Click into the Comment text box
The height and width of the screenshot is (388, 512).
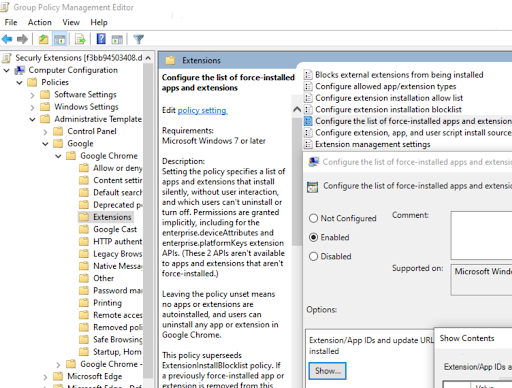click(482, 235)
